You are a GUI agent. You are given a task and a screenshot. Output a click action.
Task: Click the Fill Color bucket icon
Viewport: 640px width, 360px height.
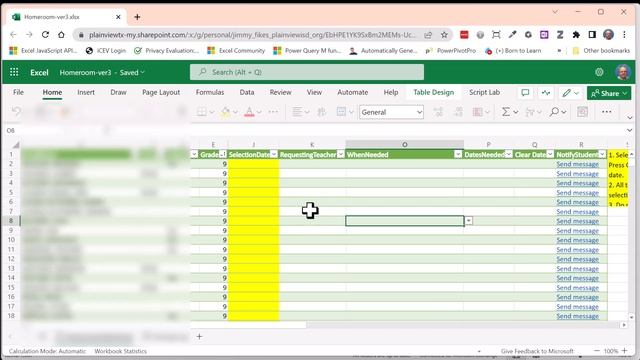(x=225, y=112)
